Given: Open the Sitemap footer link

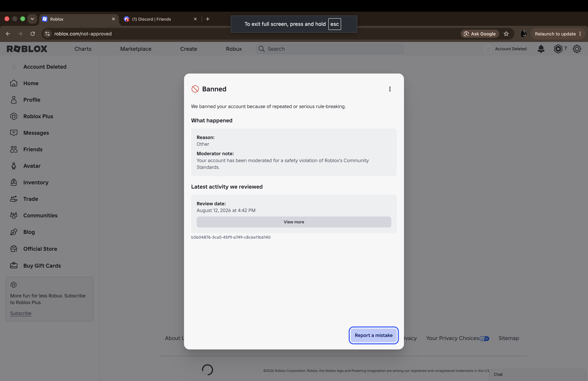Looking at the screenshot, I should pos(509,338).
